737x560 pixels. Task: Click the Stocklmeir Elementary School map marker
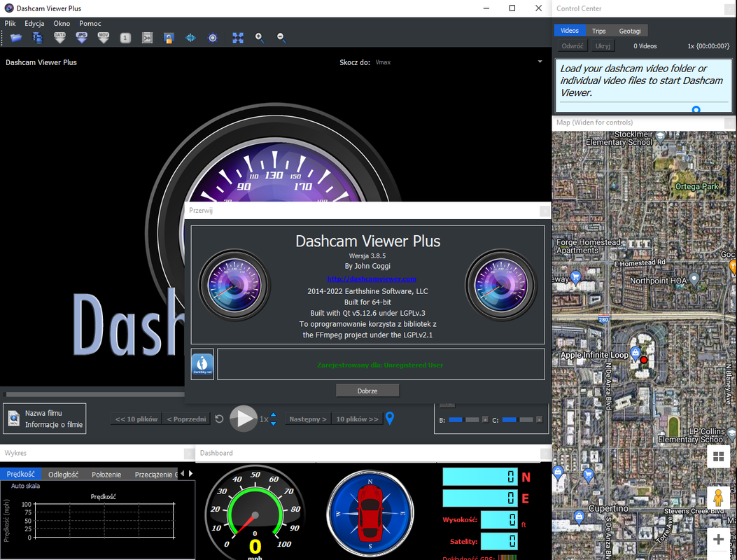661,136
